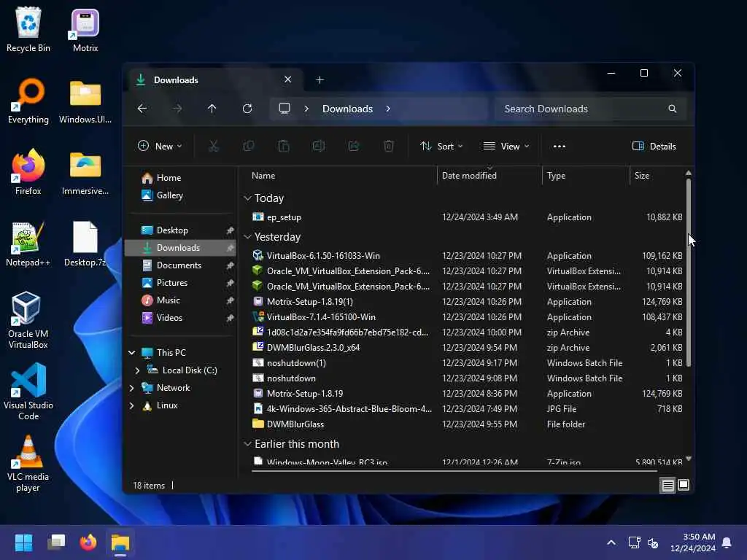Screen dimensions: 747x560
Task: Show hidden system tray icons
Action: tap(611, 542)
